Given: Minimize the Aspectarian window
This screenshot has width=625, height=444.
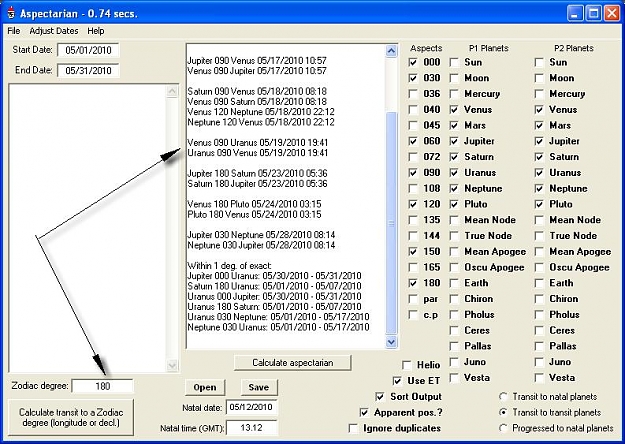Looking at the screenshot, I should pyautogui.click(x=574, y=13).
